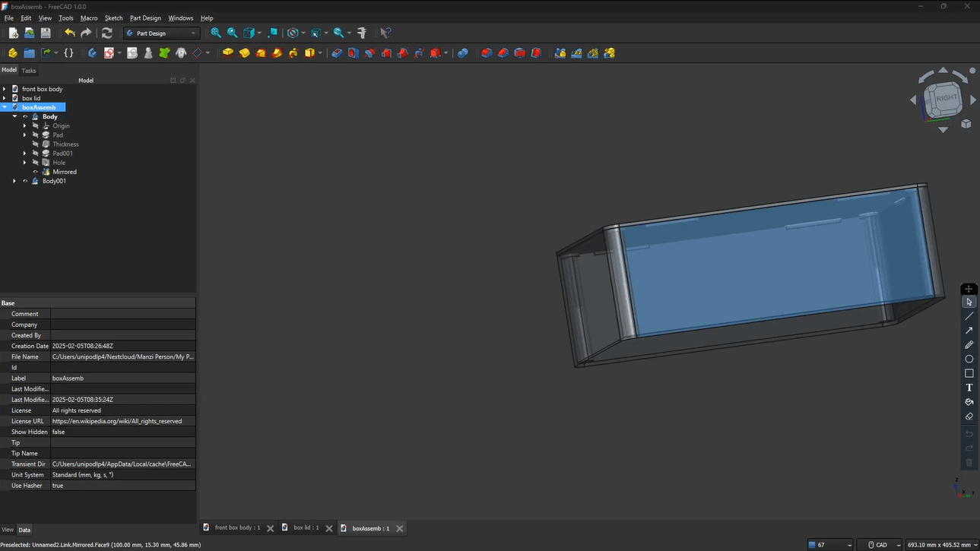Select the Revolution tool icon
The image size is (980, 551).
[244, 53]
